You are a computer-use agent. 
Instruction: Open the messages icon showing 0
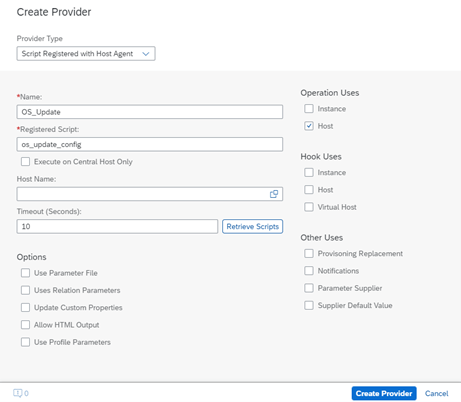pyautogui.click(x=21, y=393)
